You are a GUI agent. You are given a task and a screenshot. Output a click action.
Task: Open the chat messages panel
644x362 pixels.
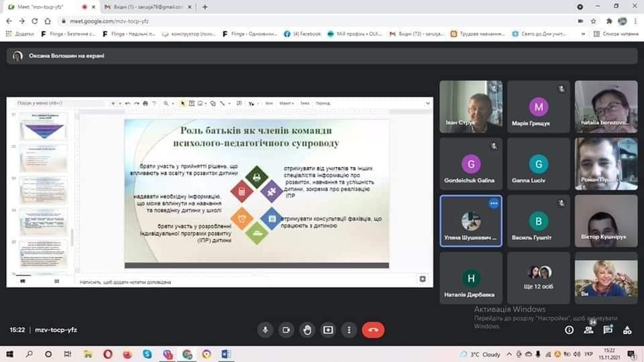(x=608, y=330)
